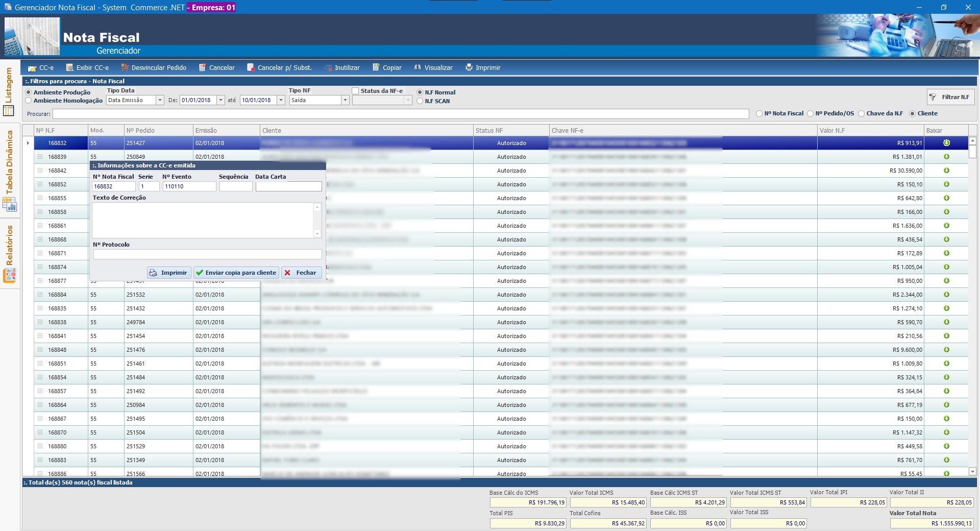Select the N.F SCAN radio option

420,101
